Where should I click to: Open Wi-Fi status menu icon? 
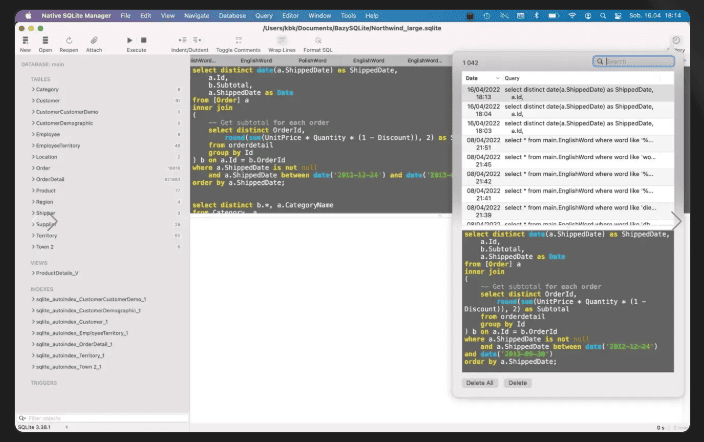click(x=572, y=16)
